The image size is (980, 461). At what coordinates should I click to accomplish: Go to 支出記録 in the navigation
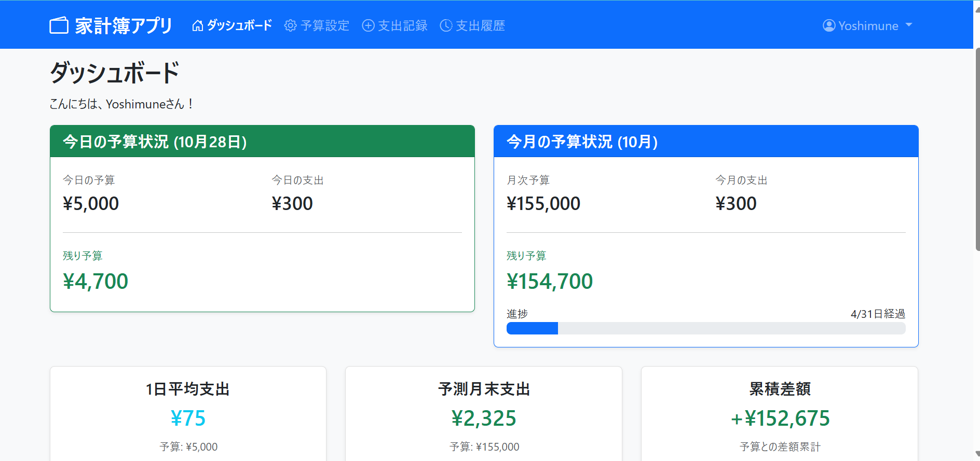pos(394,25)
